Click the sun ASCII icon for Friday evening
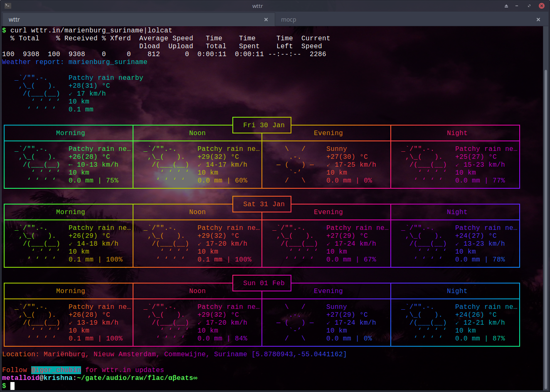 pyautogui.click(x=295, y=165)
